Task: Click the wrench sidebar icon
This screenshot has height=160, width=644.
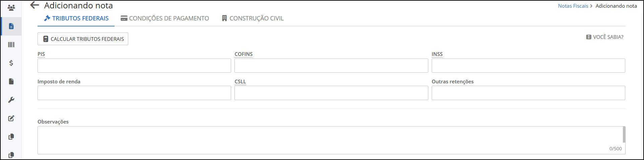Action: [x=11, y=100]
